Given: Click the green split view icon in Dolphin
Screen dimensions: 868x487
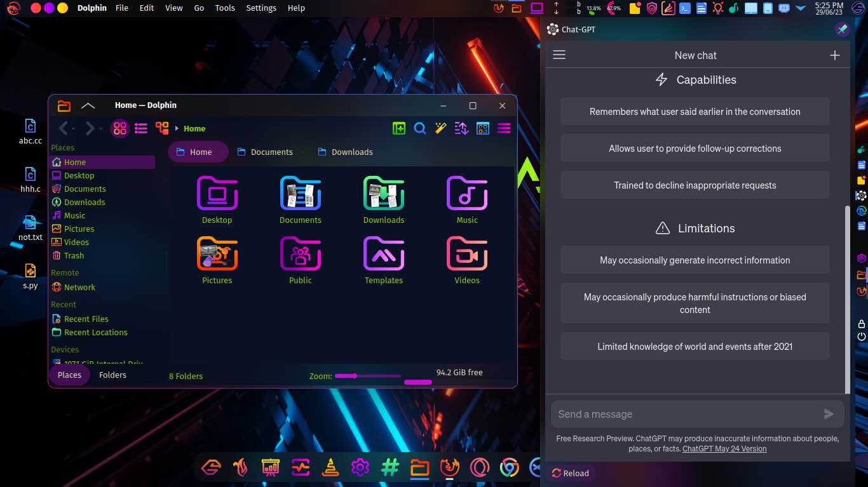Looking at the screenshot, I should pos(399,129).
